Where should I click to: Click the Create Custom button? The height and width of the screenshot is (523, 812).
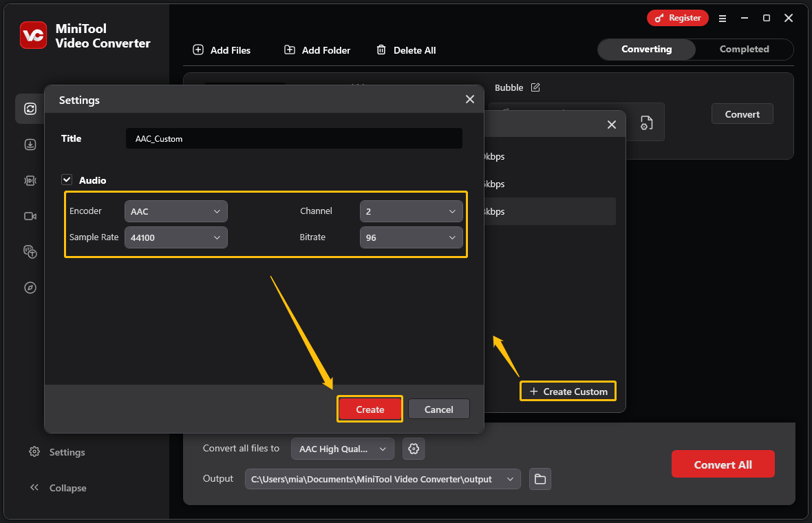click(568, 392)
